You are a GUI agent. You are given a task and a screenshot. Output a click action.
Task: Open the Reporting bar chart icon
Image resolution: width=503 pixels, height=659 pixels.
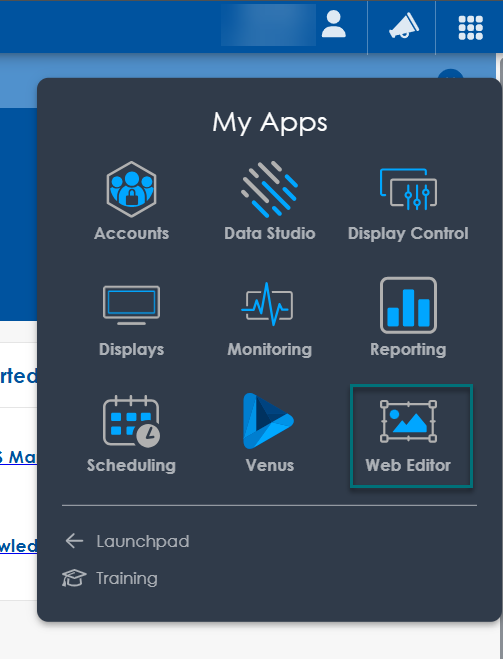[408, 305]
